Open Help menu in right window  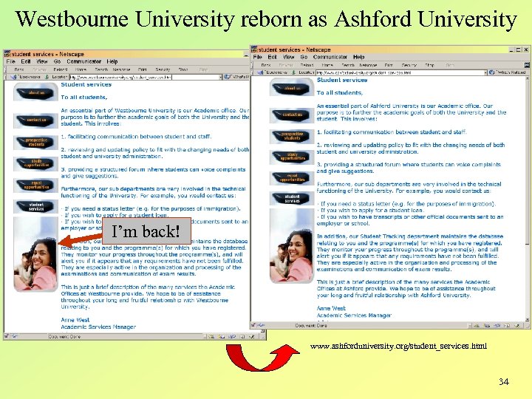358,57
